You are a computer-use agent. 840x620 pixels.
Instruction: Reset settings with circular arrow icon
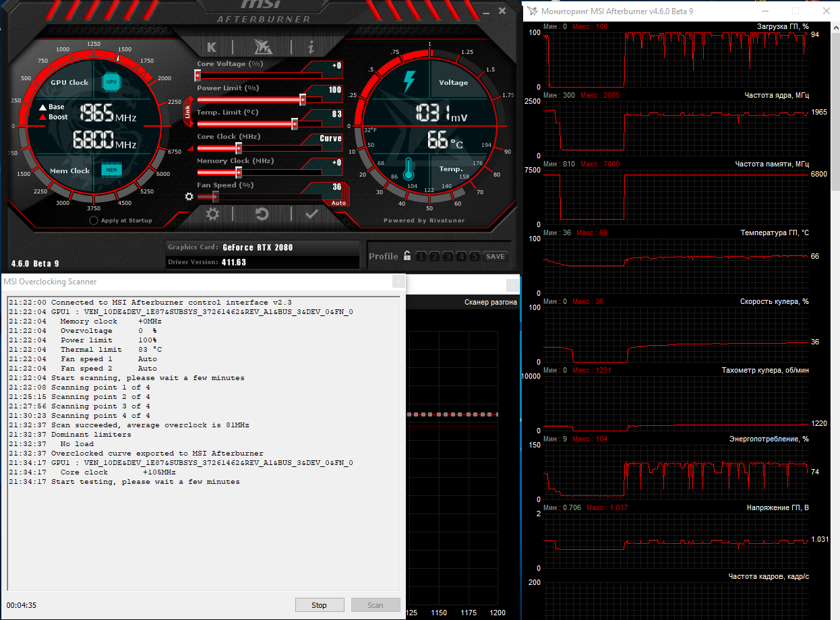click(262, 214)
